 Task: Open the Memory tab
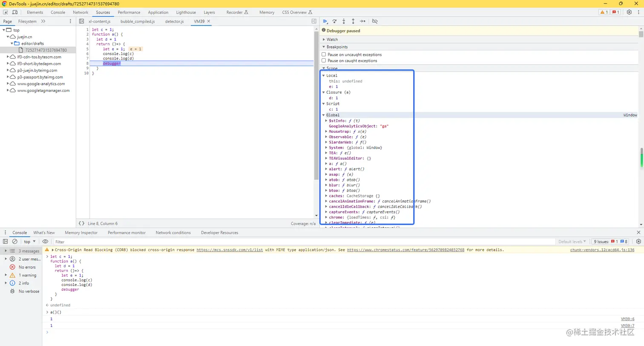(x=267, y=12)
